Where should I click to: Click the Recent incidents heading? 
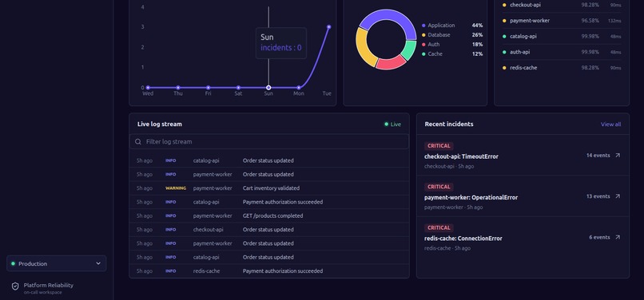pos(449,124)
